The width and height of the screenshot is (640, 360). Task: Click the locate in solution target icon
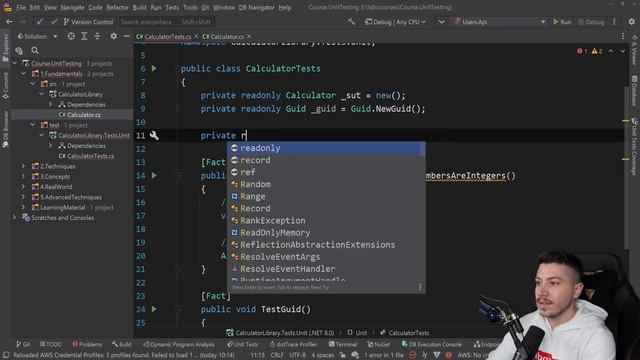71,36
